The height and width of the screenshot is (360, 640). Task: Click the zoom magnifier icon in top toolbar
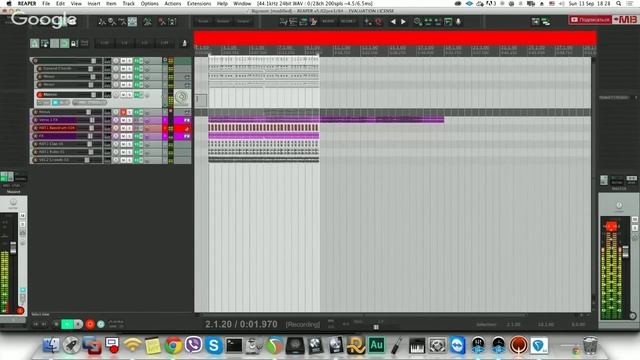pyautogui.click(x=418, y=22)
